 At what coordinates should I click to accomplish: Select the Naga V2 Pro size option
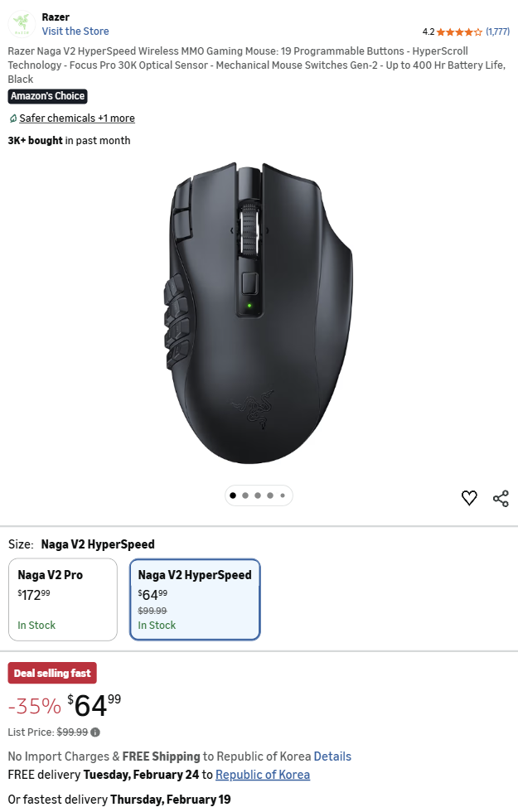(63, 600)
